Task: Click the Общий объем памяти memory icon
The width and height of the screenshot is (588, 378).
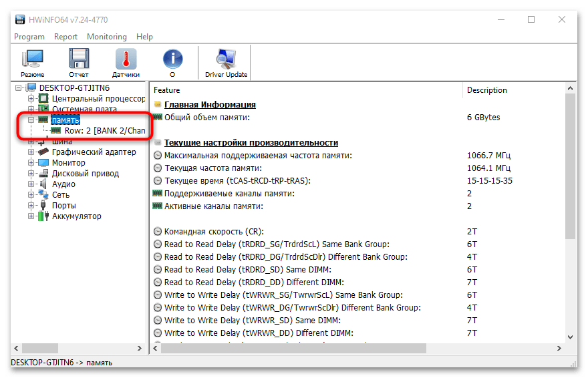Action: pyautogui.click(x=158, y=118)
